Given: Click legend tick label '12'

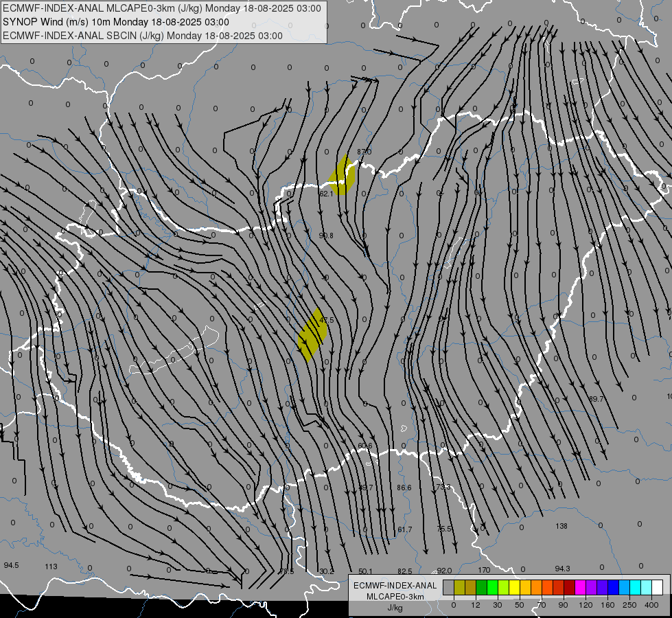Looking at the screenshot, I should 475,605.
